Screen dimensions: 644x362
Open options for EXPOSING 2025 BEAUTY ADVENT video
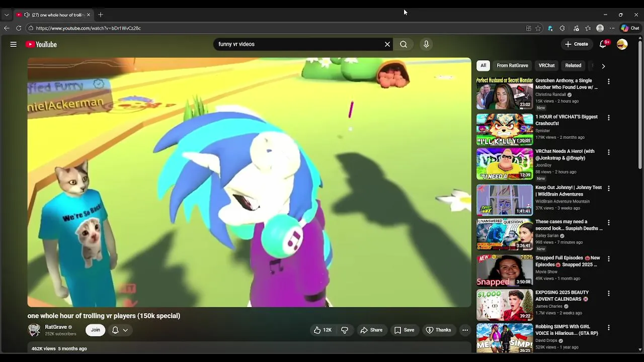608,293
